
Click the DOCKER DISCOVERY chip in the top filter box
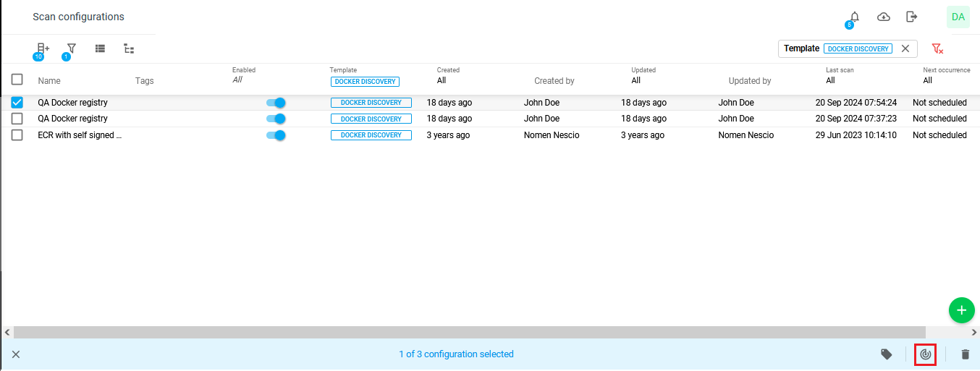point(858,48)
